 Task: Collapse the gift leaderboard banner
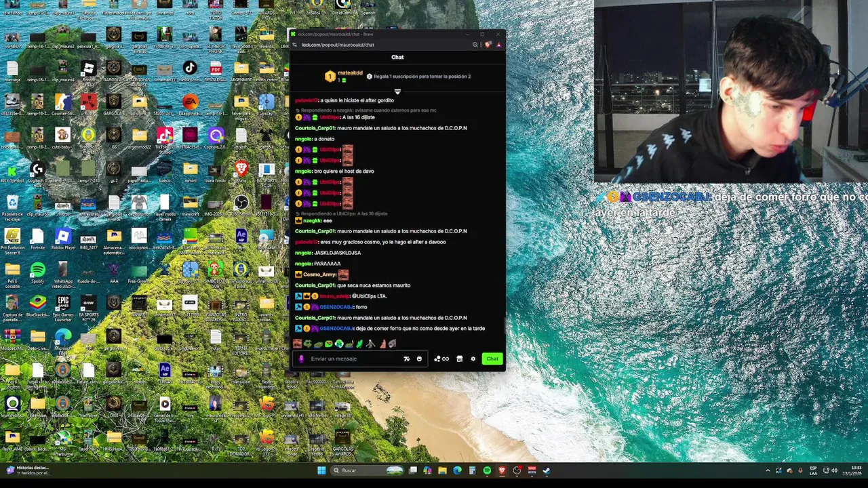coord(397,91)
